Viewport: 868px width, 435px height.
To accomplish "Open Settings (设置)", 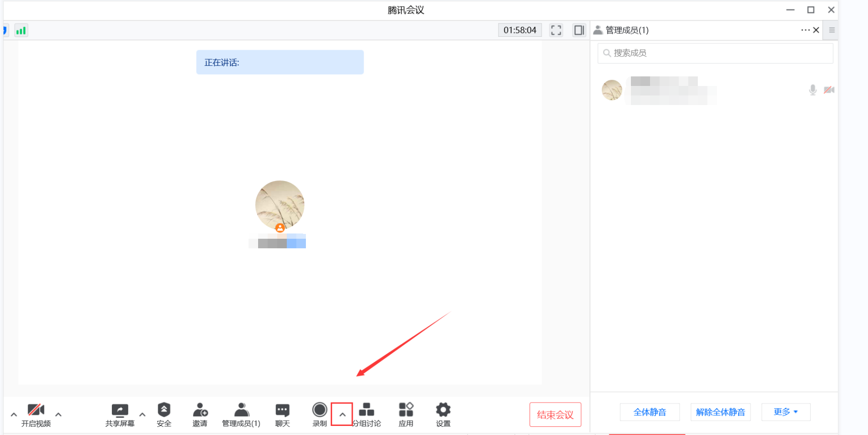I will pos(443,415).
